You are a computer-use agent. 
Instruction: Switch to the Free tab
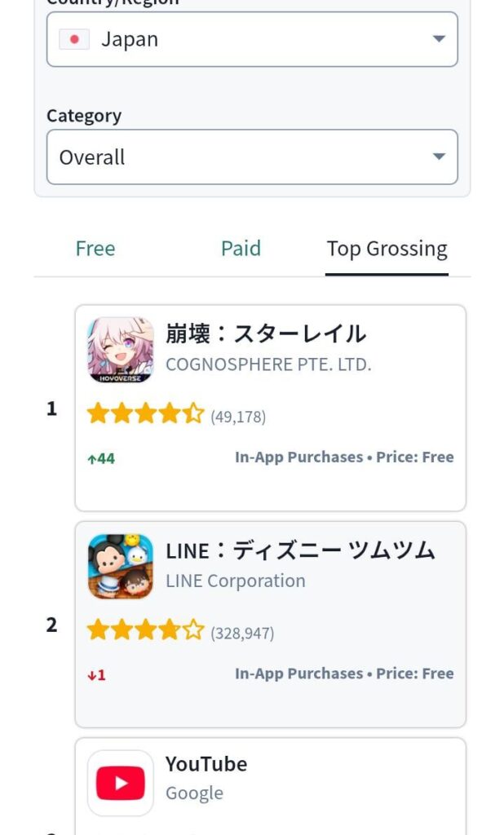point(95,249)
